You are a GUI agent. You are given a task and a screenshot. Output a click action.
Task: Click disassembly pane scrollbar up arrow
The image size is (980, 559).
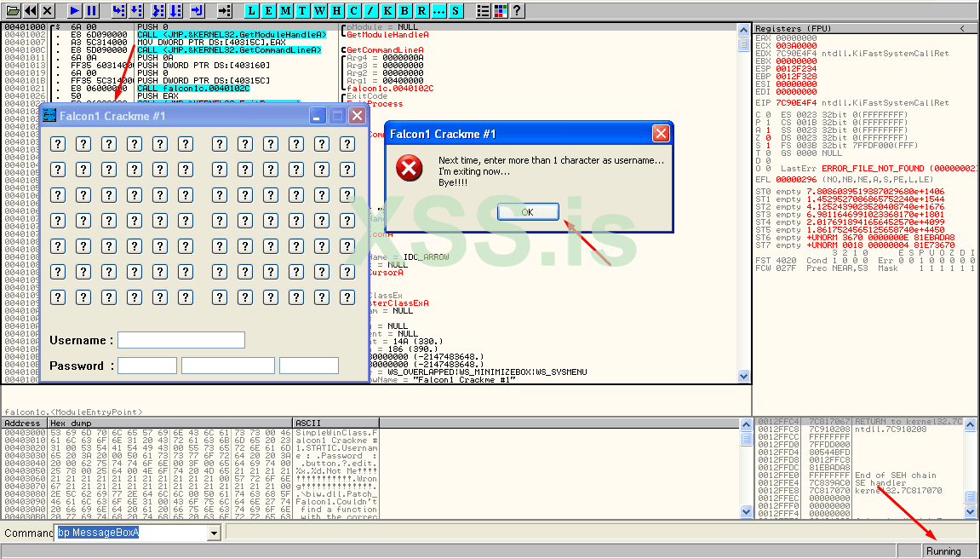(x=743, y=30)
